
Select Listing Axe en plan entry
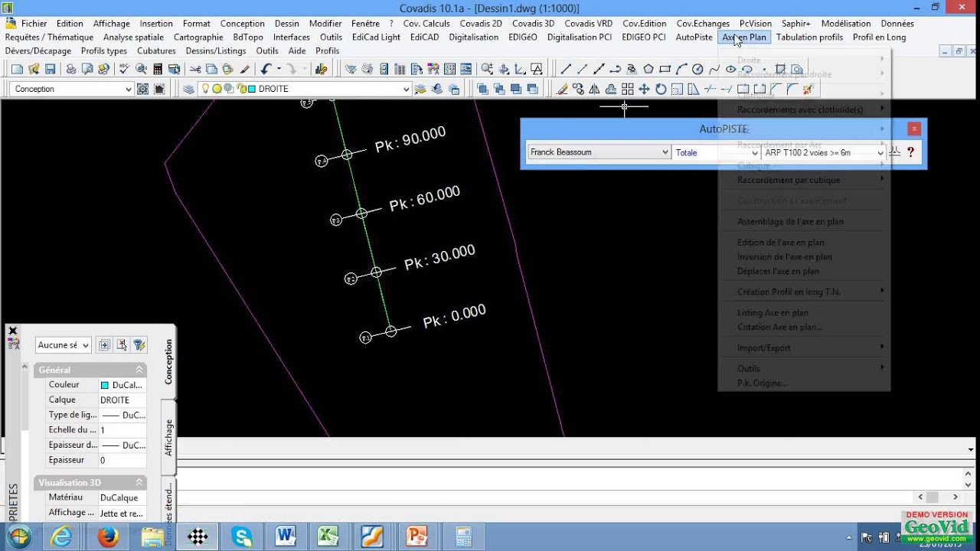tap(773, 313)
